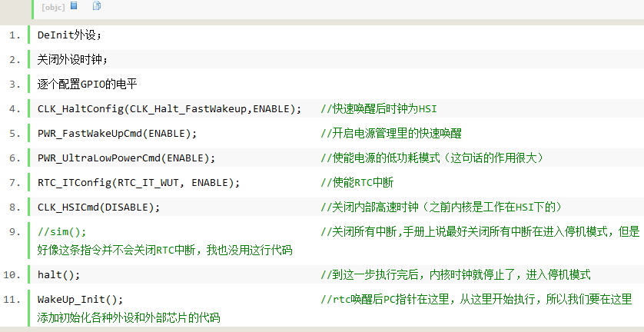Click comment '//使能RTC中断'
The width and height of the screenshot is (644, 332).
point(357,183)
